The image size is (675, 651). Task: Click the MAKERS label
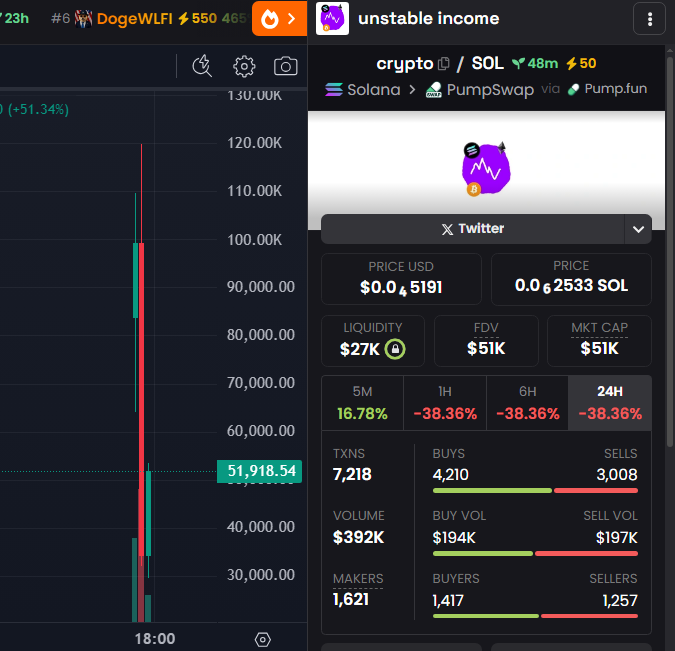tap(358, 579)
